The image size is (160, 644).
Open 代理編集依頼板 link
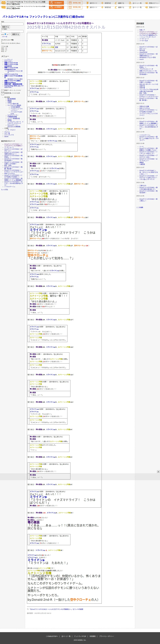[12, 117]
